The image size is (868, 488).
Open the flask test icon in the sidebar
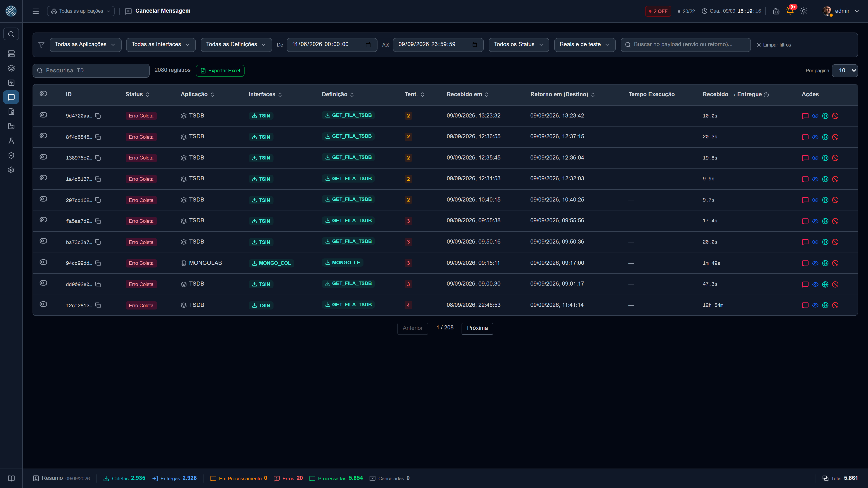pos(11,141)
